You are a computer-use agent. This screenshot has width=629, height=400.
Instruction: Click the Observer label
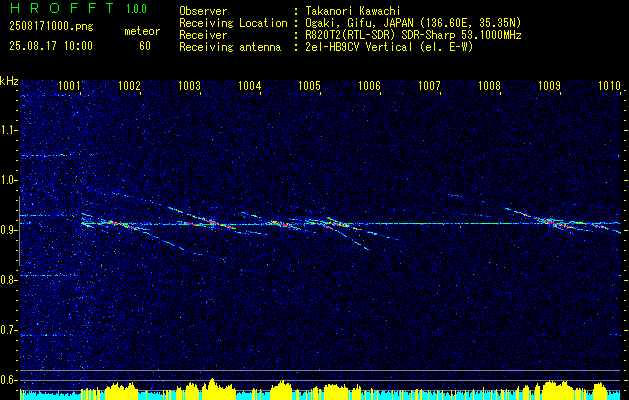click(x=203, y=11)
